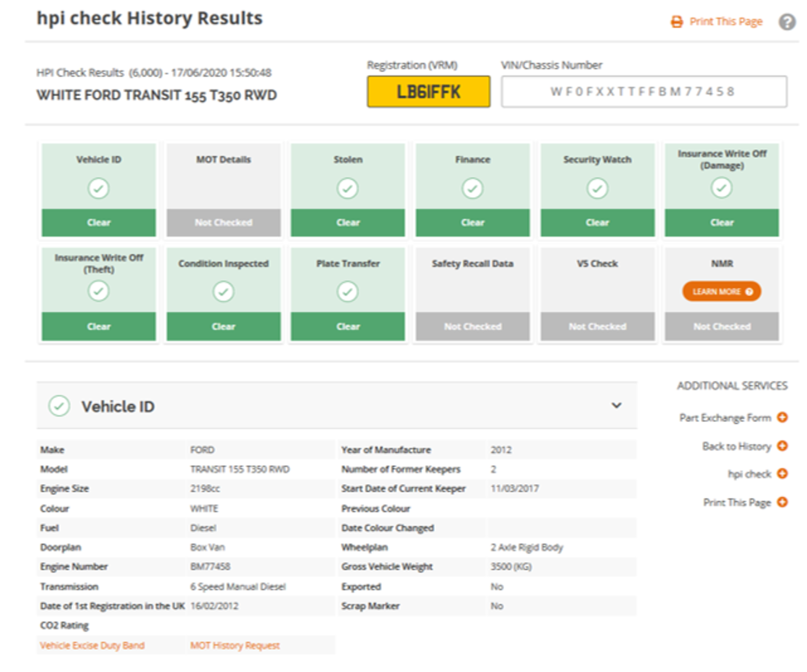Screen dimensions: 807x672
Task: Click the Plate Transfer checkmark icon
Action: pyautogui.click(x=348, y=291)
